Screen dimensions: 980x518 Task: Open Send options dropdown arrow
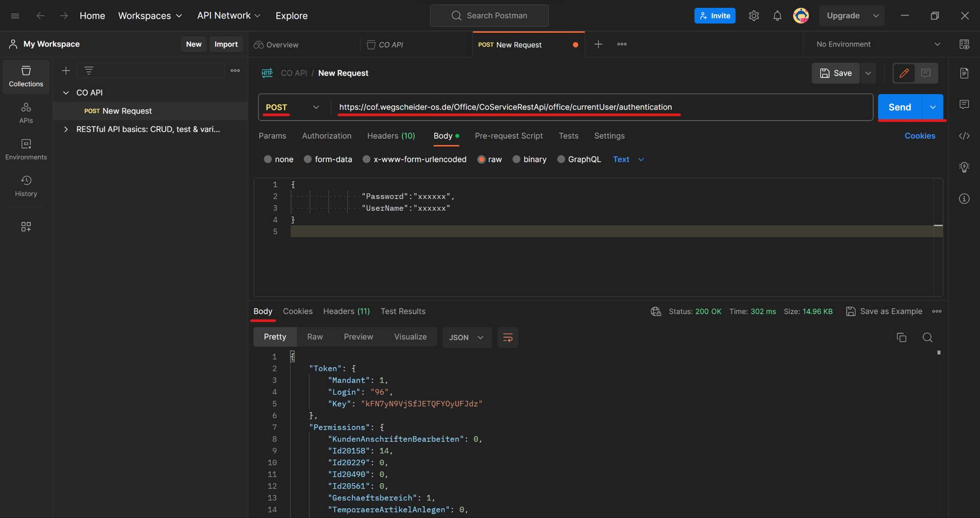tap(933, 107)
